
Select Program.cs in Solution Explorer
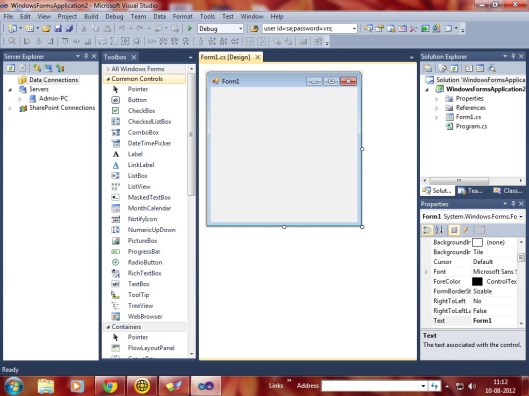tap(471, 126)
